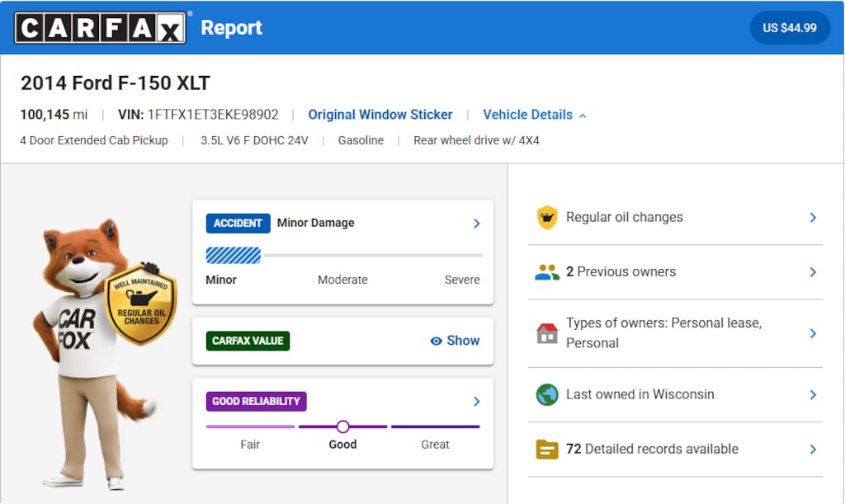
Task: Click the reliability scale Good marker
Action: tap(342, 426)
